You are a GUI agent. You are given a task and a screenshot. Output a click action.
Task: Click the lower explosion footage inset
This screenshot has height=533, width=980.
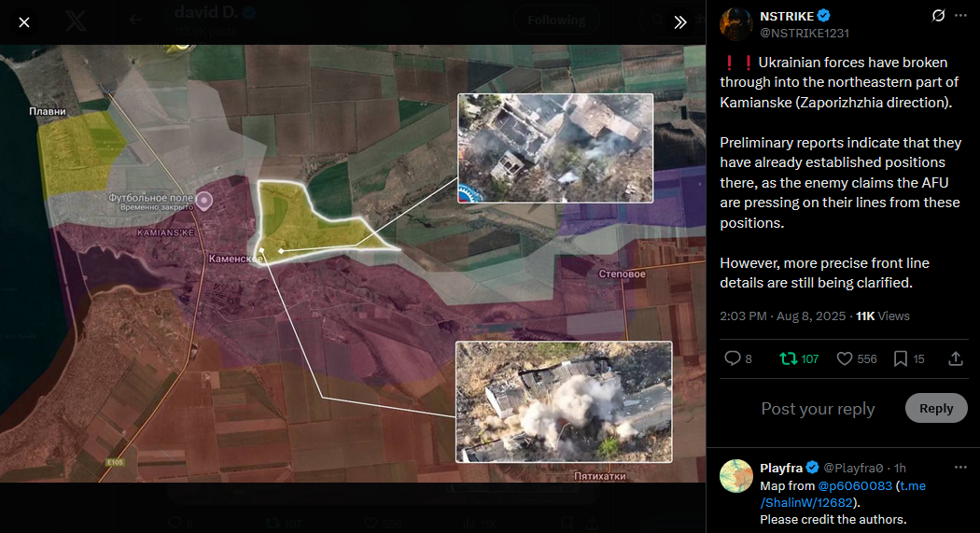[564, 401]
